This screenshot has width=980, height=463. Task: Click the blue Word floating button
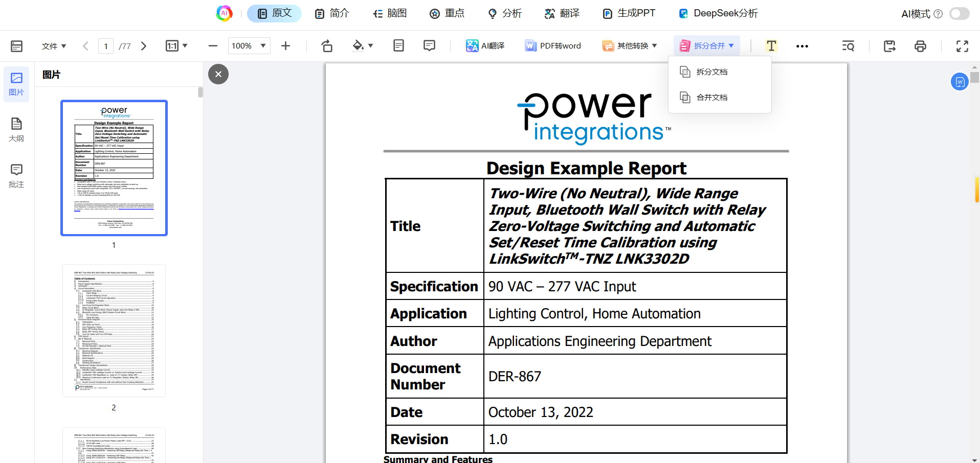[x=960, y=82]
